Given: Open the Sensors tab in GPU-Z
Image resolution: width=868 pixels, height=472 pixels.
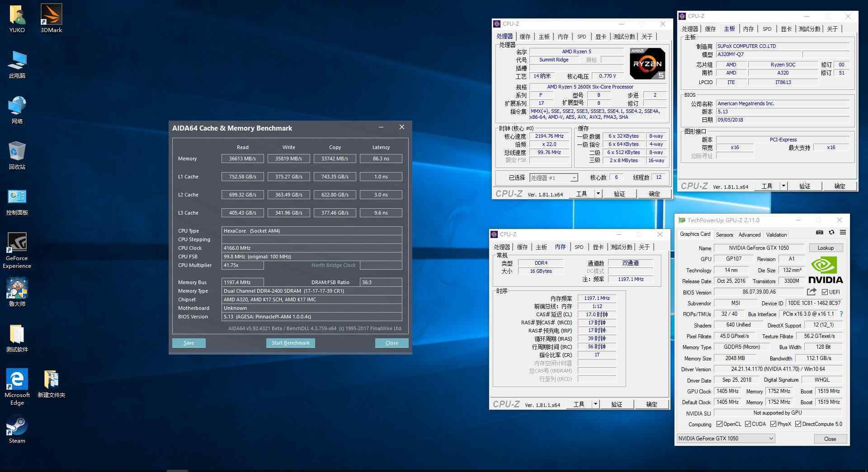Looking at the screenshot, I should click(724, 235).
